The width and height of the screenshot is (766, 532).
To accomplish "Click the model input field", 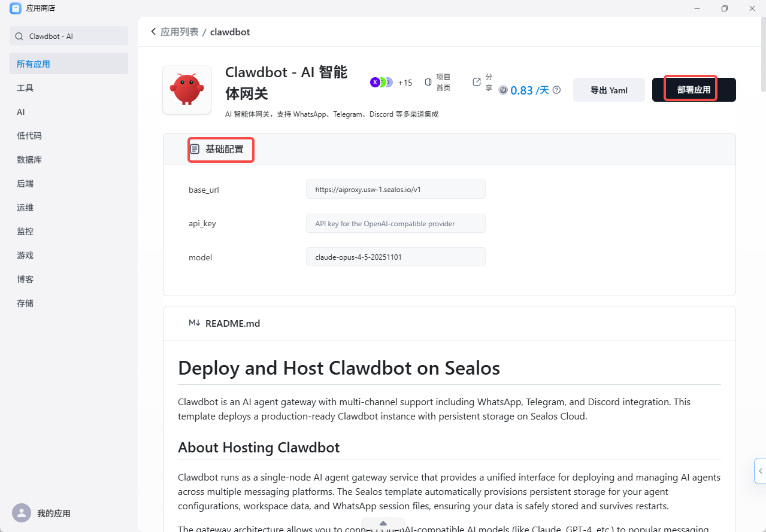I will 396,257.
